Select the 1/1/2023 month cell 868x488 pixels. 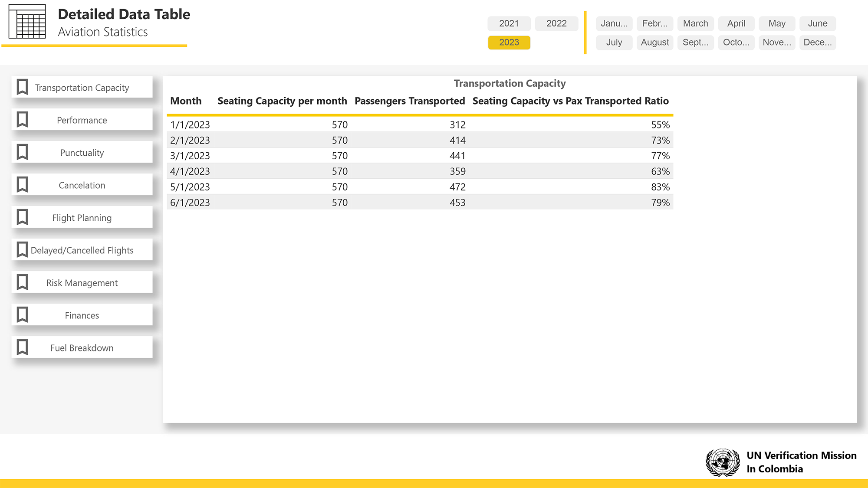point(190,124)
